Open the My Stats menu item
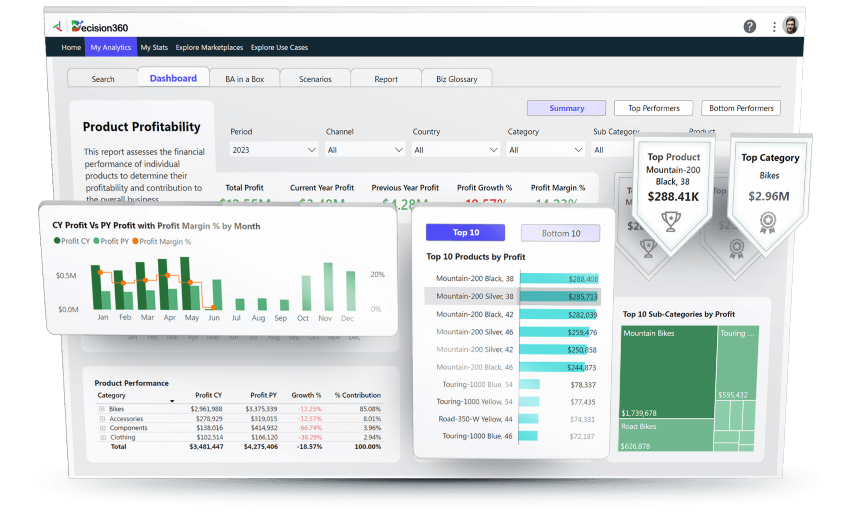This screenshot has height=518, width=848. (x=154, y=47)
